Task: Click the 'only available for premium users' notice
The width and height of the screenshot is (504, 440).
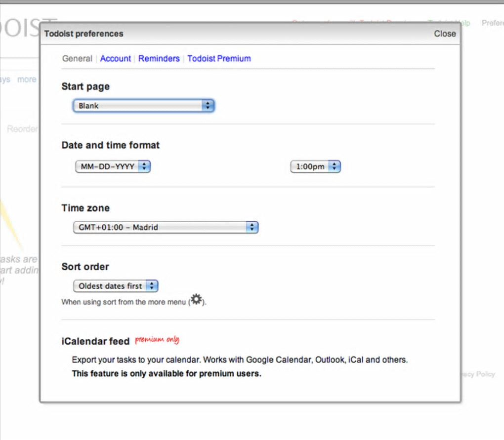Action: pos(167,373)
